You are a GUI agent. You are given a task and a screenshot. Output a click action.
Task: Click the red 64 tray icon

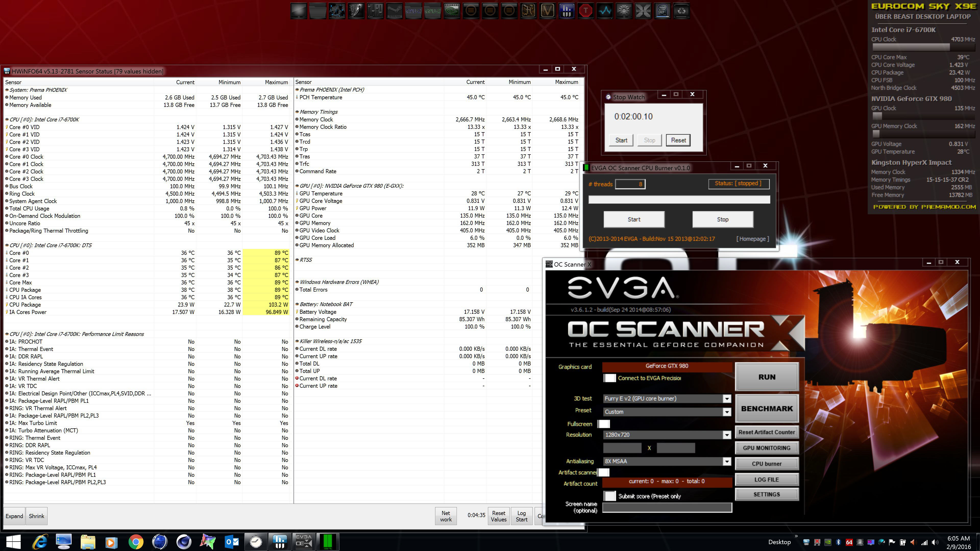tap(849, 542)
